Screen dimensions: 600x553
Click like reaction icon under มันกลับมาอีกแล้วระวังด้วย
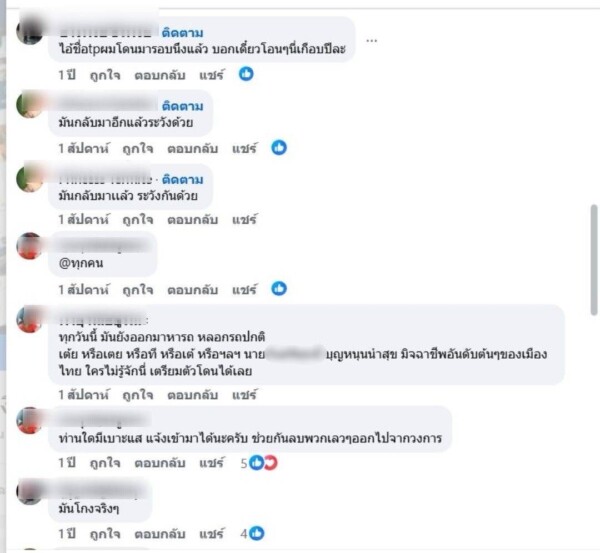(x=279, y=147)
